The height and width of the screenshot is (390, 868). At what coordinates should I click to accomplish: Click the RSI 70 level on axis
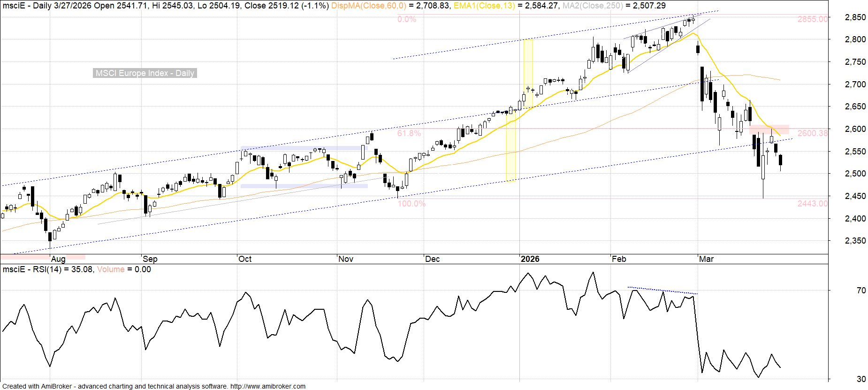coord(848,291)
